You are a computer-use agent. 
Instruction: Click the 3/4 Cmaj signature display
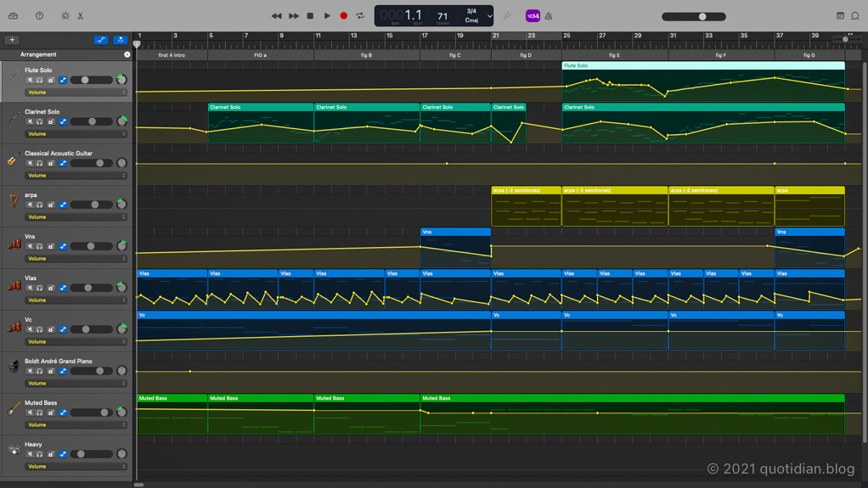point(471,15)
